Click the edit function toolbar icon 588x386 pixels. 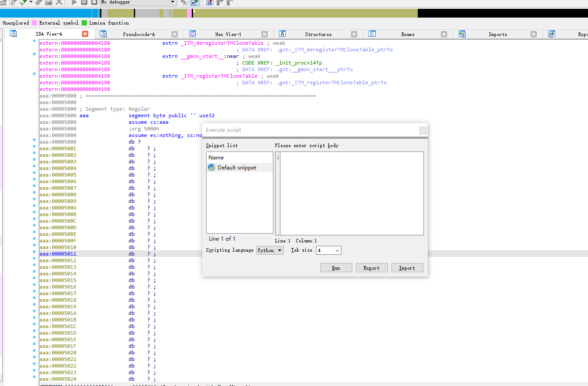point(48,3)
